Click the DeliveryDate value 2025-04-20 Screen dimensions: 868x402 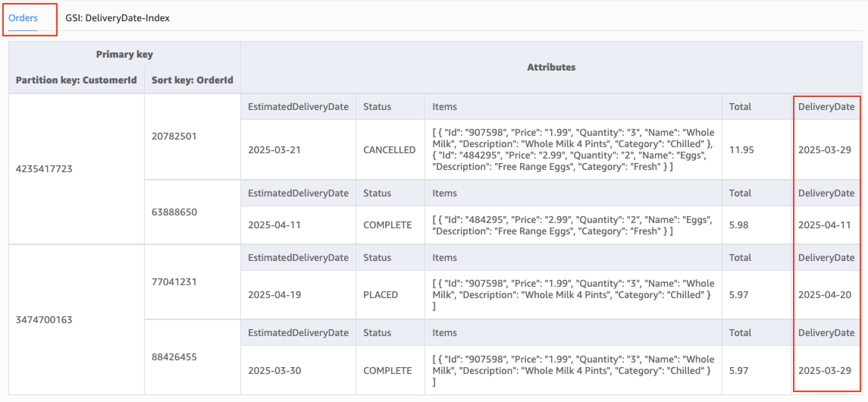point(826,295)
